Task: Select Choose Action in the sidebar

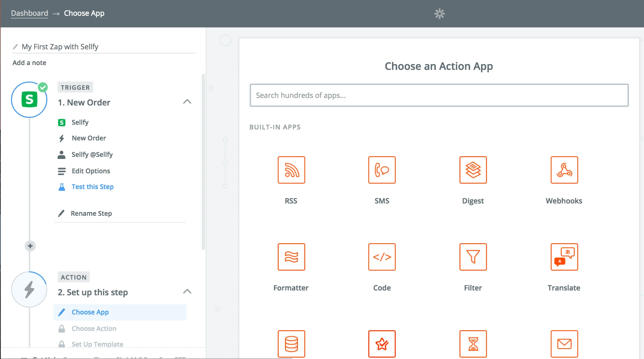Action: pyautogui.click(x=93, y=328)
